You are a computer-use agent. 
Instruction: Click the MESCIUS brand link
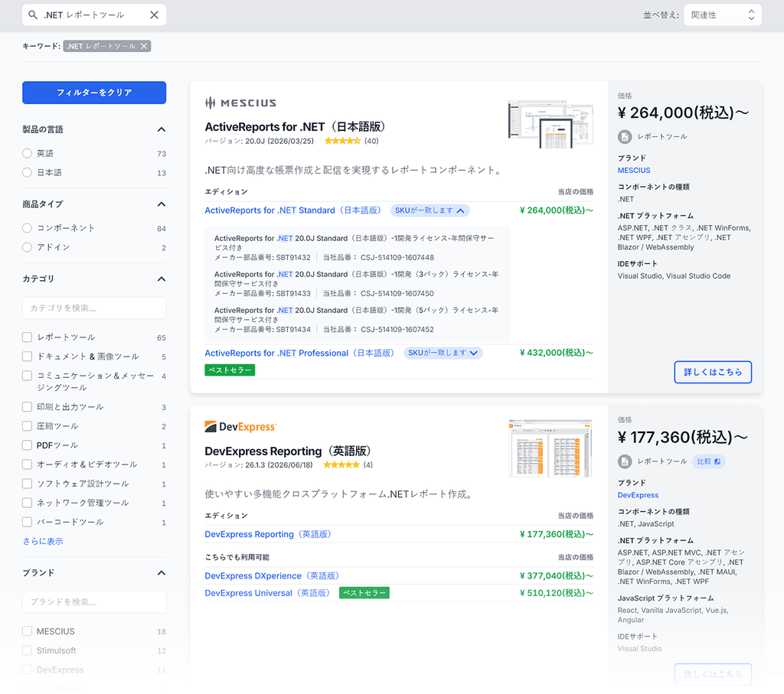[634, 171]
